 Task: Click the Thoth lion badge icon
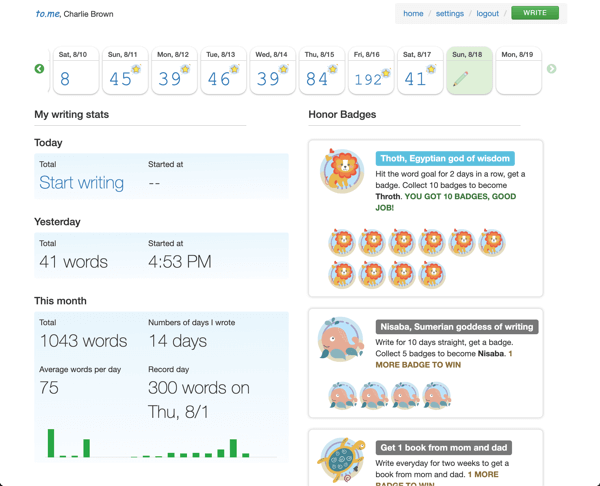pos(341,170)
